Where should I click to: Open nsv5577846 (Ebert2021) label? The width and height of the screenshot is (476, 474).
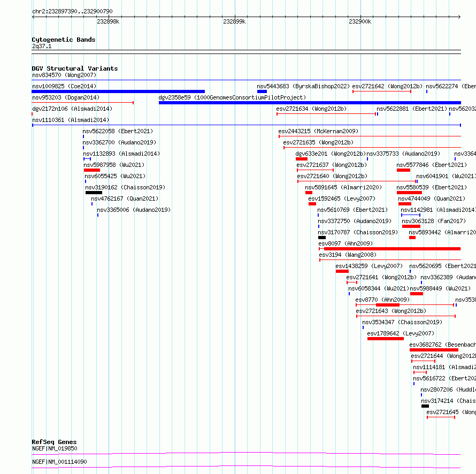tap(432, 165)
